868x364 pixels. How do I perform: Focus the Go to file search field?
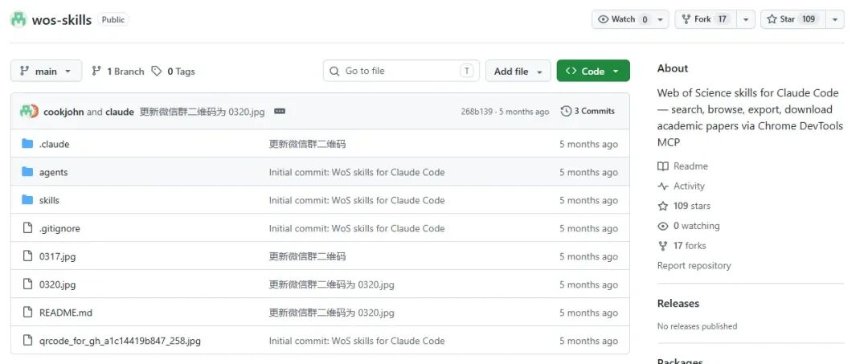(401, 71)
